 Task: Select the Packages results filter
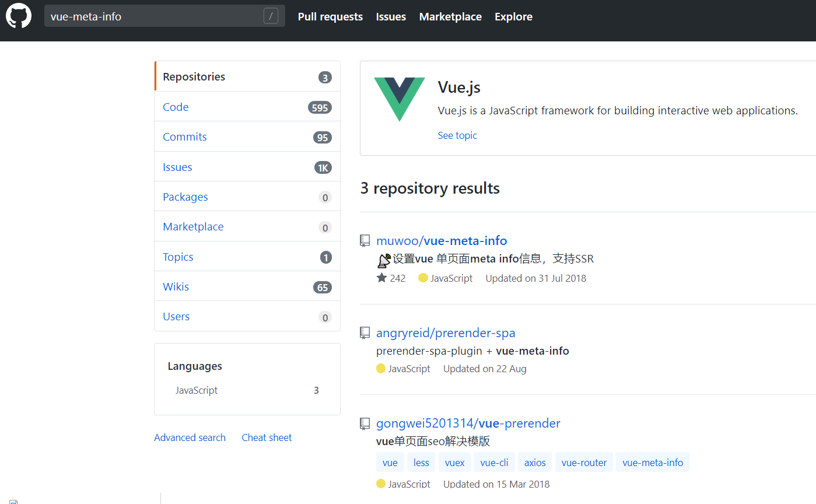coord(247,197)
